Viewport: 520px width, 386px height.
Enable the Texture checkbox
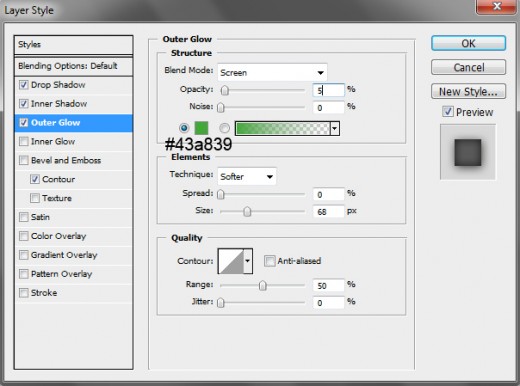click(x=35, y=198)
